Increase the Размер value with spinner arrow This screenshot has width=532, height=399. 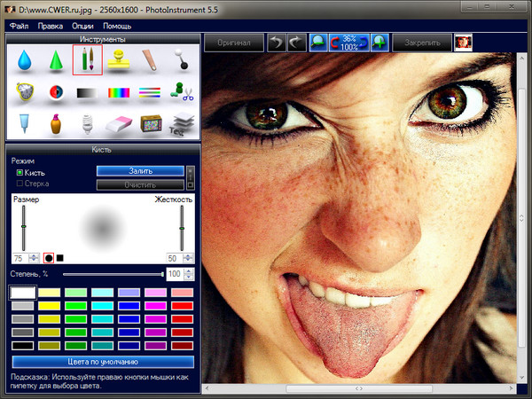click(x=35, y=255)
